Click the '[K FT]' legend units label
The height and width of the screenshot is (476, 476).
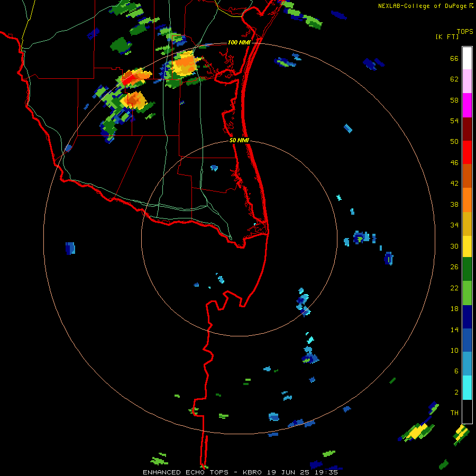[x=447, y=37]
